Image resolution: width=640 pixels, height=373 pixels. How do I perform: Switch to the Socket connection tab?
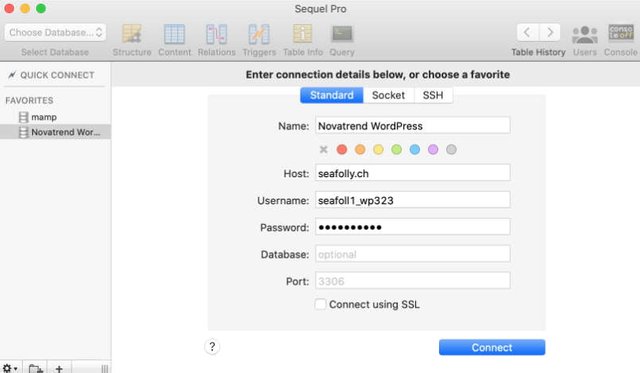click(x=388, y=95)
